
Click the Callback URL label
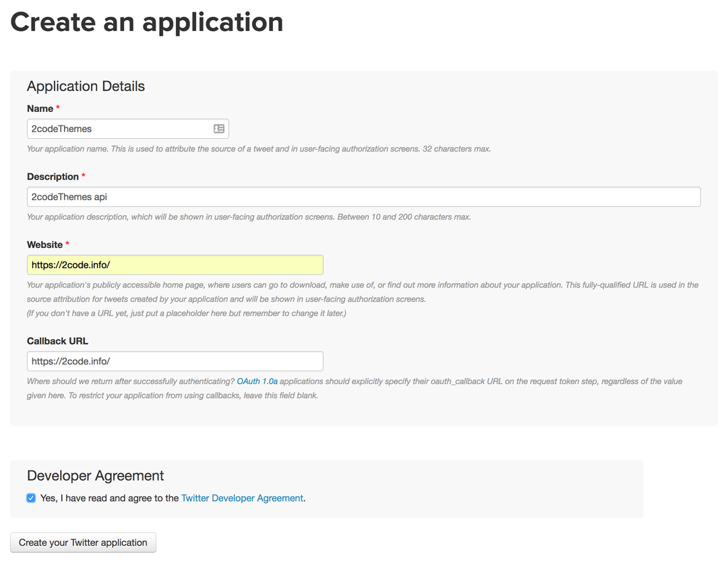57,340
